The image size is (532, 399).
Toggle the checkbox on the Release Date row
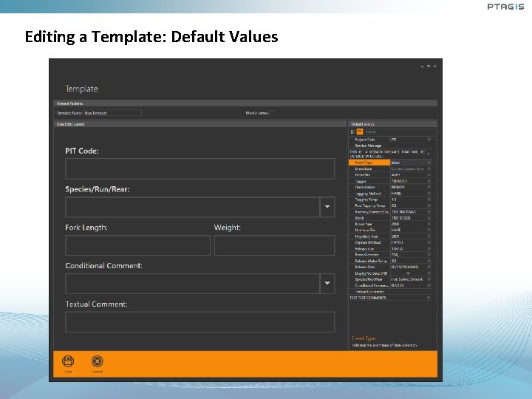[x=429, y=267]
